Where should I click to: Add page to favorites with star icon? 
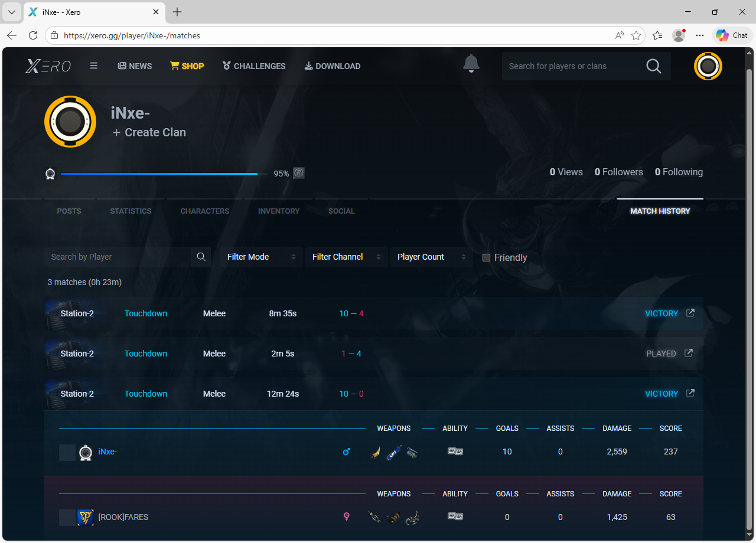pyautogui.click(x=636, y=35)
